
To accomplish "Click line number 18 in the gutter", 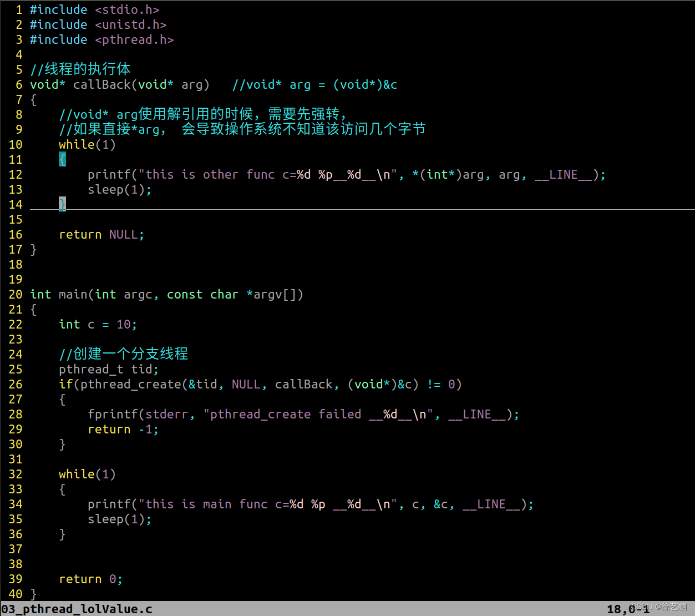I will (x=16, y=265).
